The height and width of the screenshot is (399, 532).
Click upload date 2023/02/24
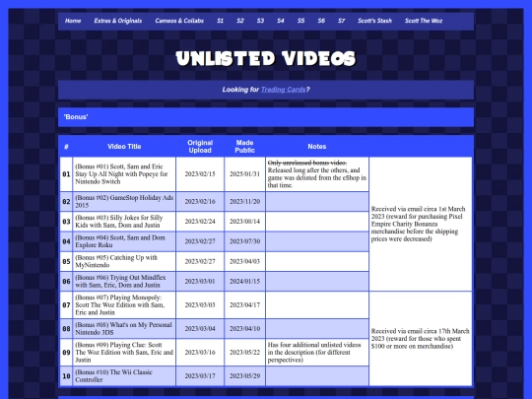click(200, 222)
